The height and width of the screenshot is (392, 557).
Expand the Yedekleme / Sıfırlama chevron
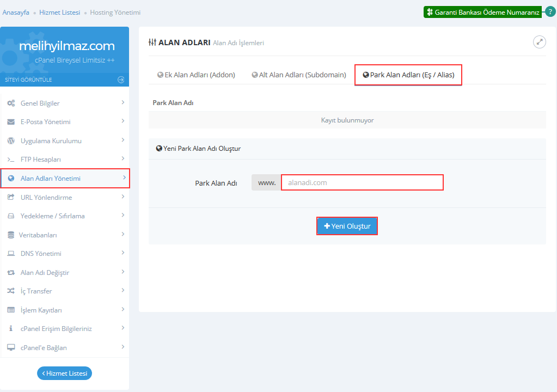pyautogui.click(x=123, y=216)
